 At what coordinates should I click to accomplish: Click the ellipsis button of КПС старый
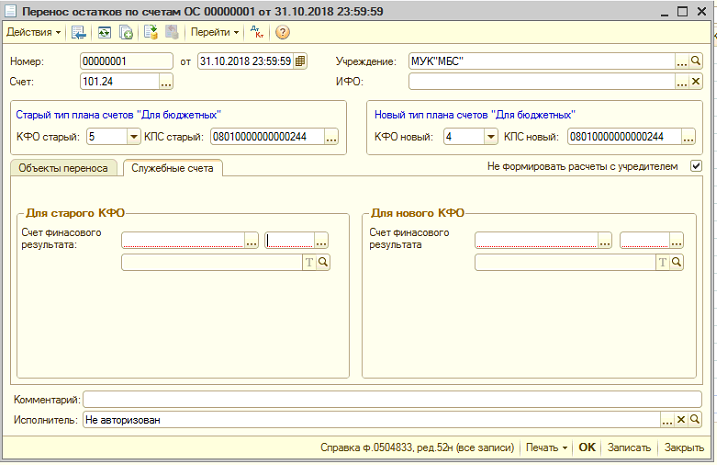331,137
